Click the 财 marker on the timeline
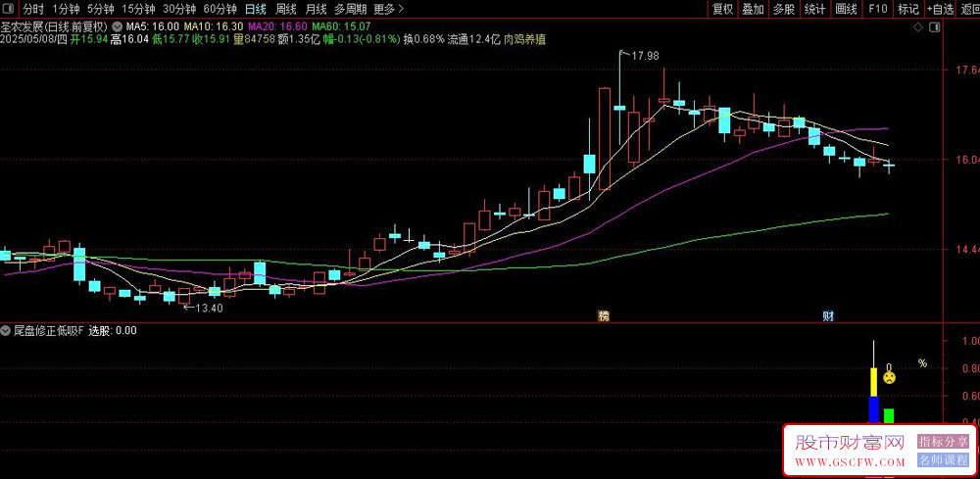Screen dimensions: 980x479 click(x=827, y=316)
